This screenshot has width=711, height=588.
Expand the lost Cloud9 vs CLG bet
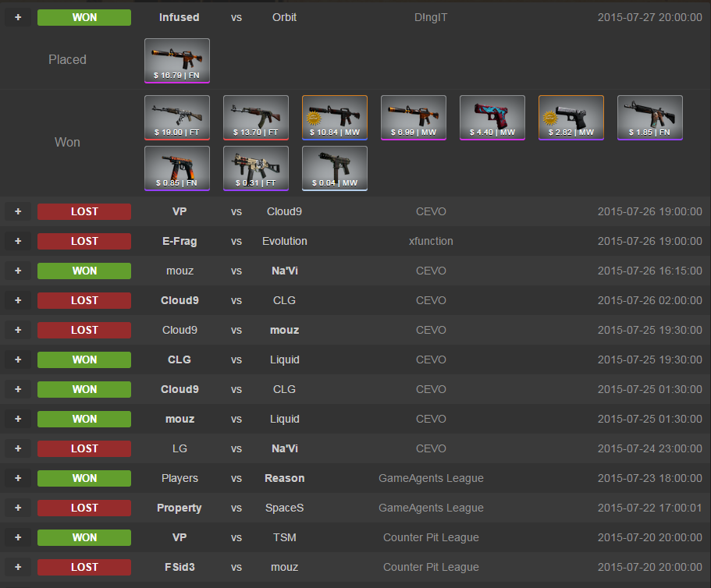(x=18, y=300)
